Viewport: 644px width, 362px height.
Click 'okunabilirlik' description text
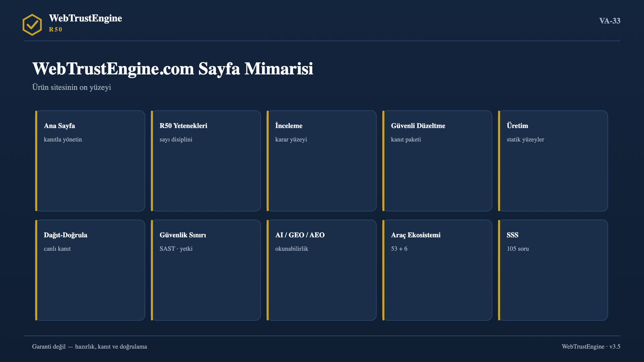coord(292,249)
